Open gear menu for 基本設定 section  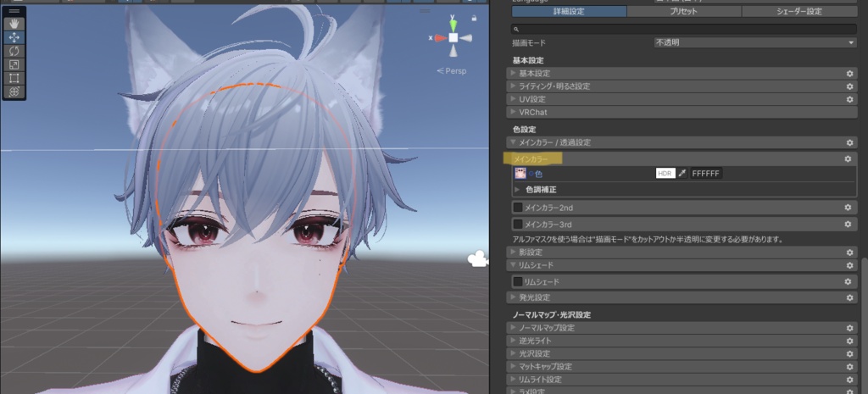849,74
